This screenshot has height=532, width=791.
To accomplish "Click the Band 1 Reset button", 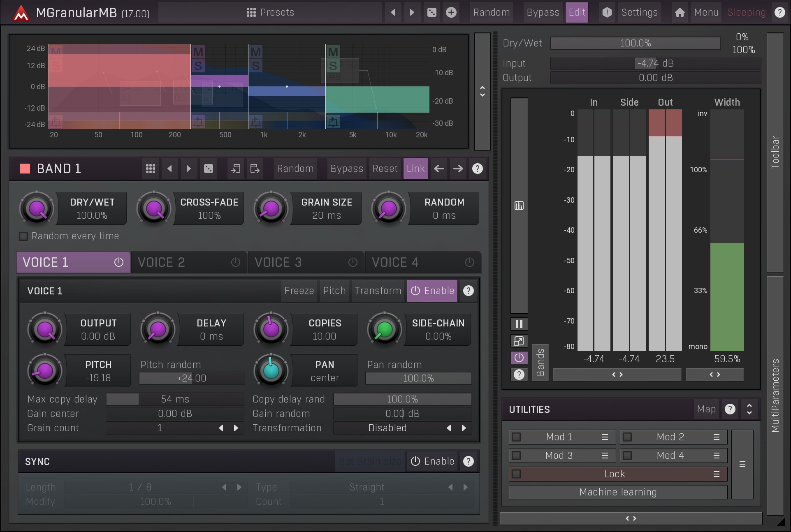I will (x=385, y=169).
